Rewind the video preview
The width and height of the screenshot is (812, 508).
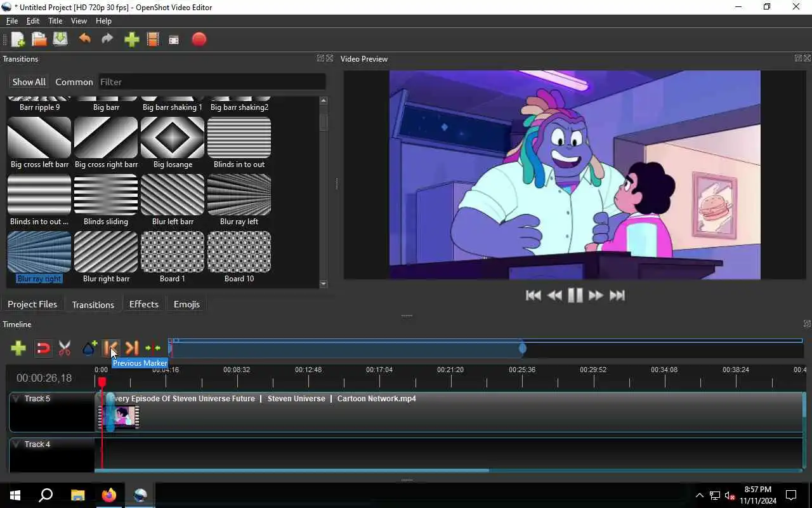point(554,295)
